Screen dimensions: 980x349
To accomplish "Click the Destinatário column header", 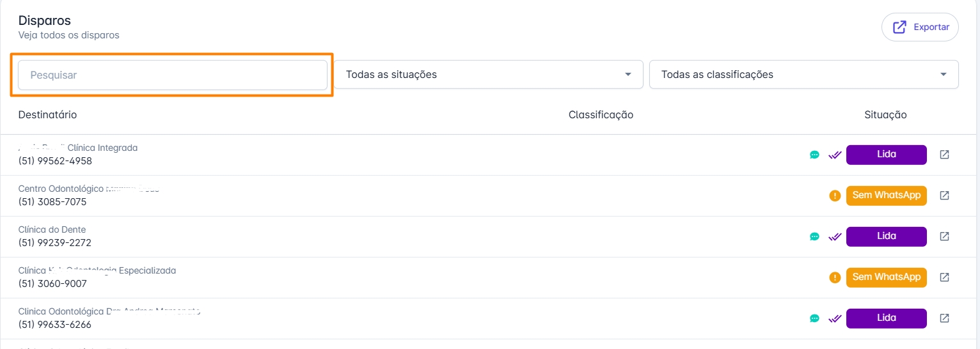I will pos(48,115).
